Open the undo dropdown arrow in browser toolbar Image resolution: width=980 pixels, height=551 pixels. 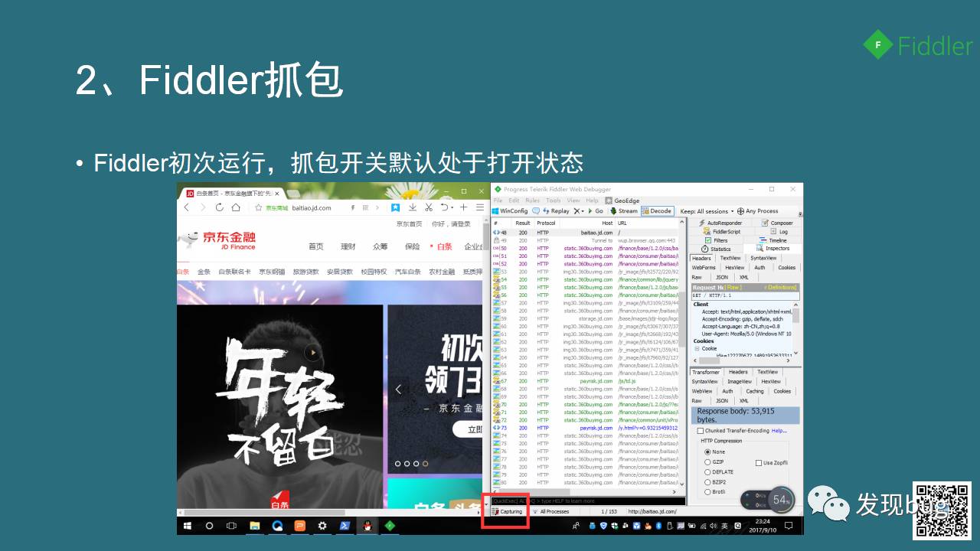tap(452, 208)
